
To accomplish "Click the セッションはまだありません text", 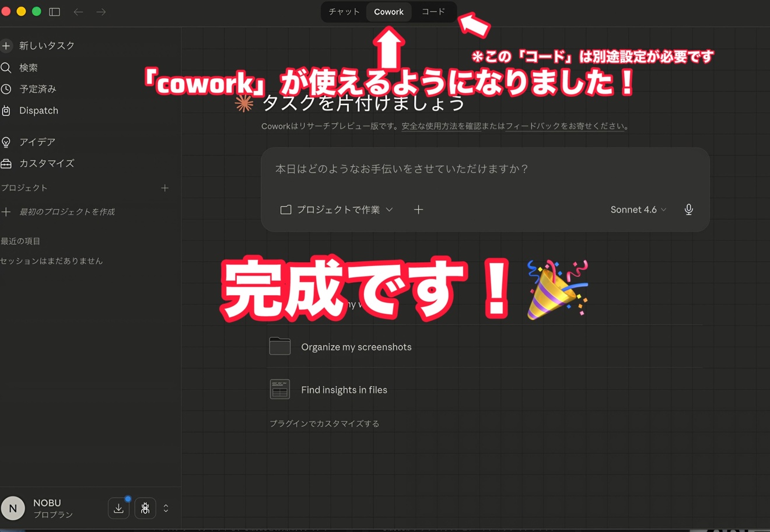I will pyautogui.click(x=51, y=261).
